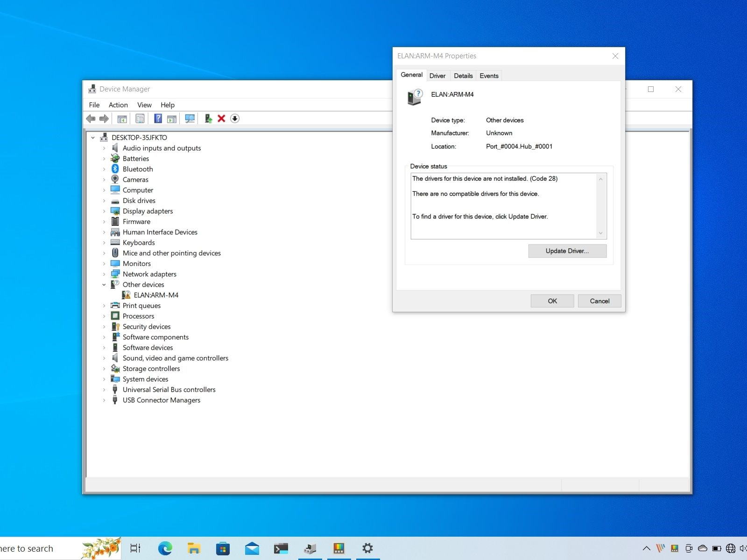
Task: Open Settings gear on the taskbar
Action: (367, 548)
